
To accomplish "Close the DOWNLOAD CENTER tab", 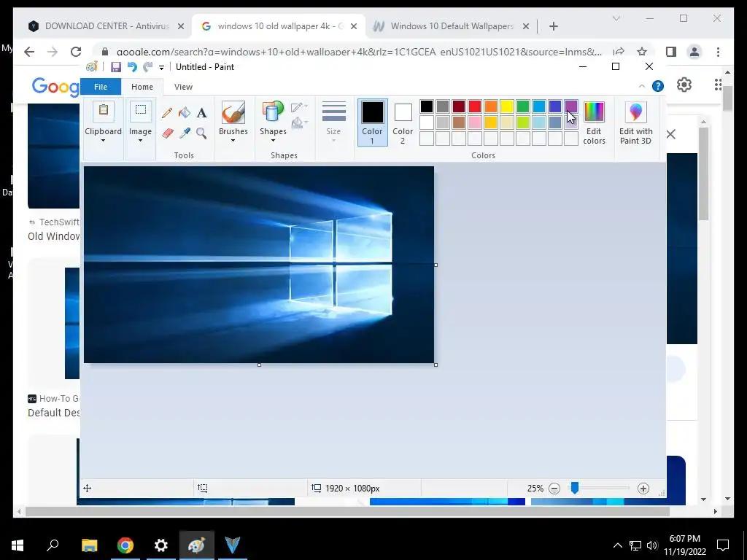I will pos(181,27).
